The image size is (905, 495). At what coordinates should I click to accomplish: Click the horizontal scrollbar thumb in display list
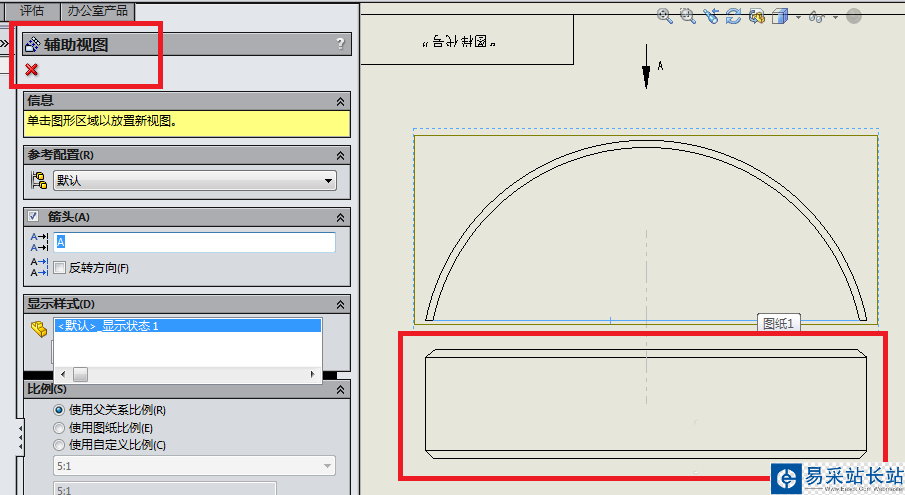click(80, 374)
